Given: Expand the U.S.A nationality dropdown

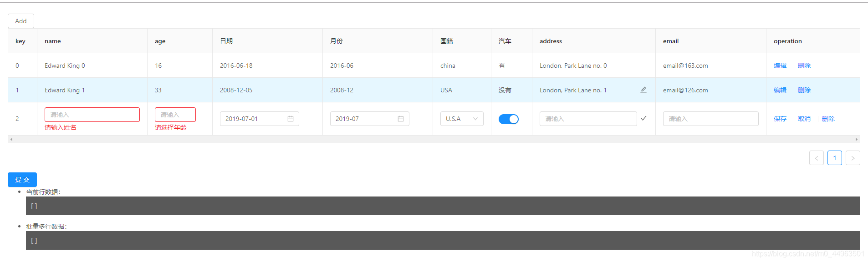Looking at the screenshot, I should click(462, 119).
